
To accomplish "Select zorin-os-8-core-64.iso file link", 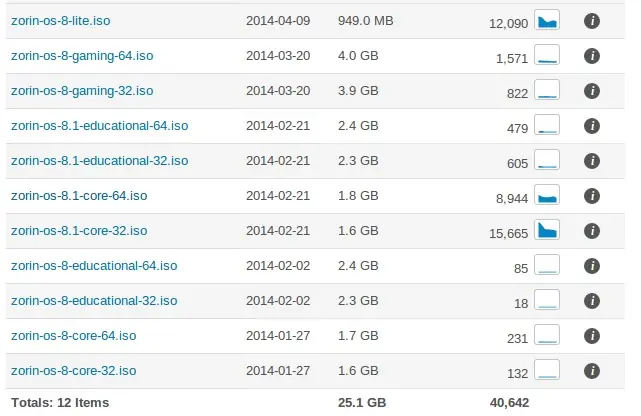I will point(73,335).
